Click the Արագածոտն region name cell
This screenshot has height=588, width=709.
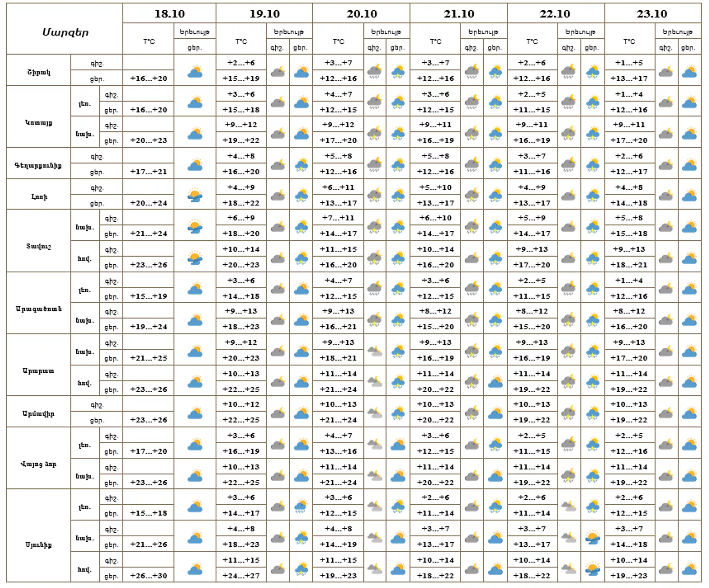pos(38,309)
